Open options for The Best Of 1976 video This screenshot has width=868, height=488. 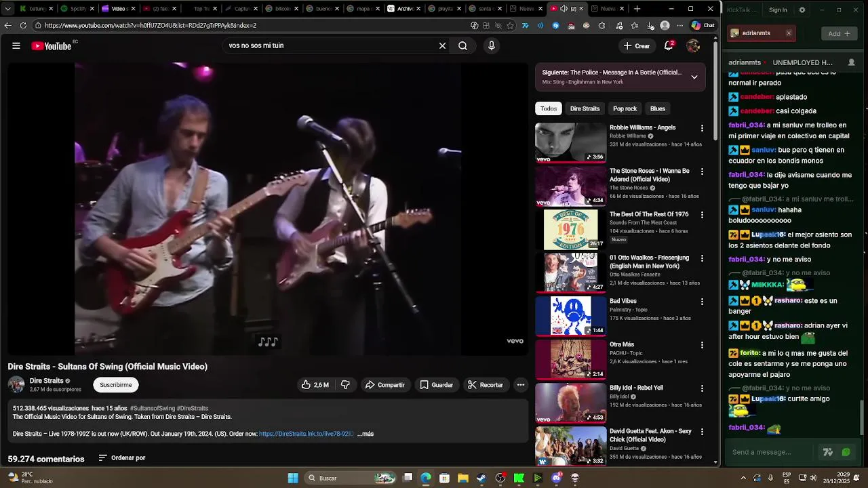click(x=702, y=215)
